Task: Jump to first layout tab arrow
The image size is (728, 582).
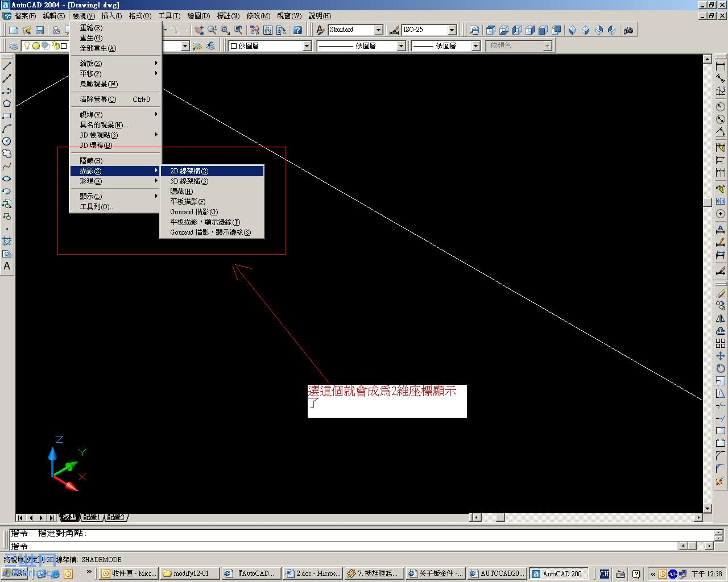Action: click(20, 517)
